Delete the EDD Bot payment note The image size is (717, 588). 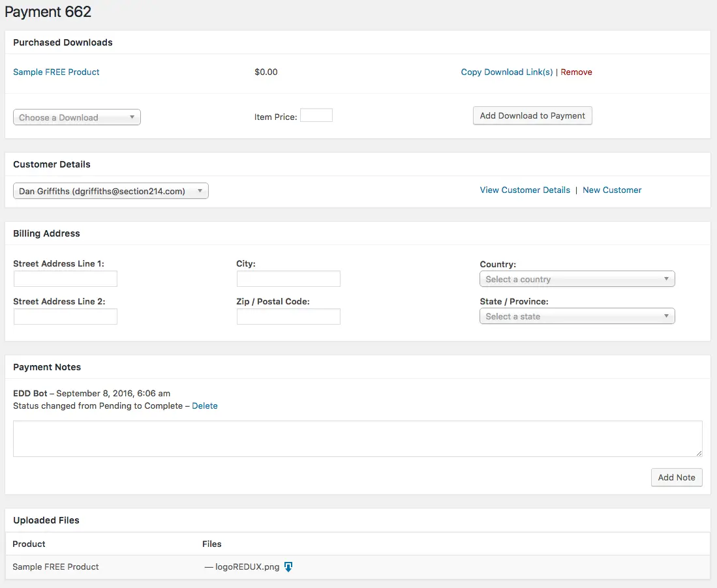[x=205, y=406]
